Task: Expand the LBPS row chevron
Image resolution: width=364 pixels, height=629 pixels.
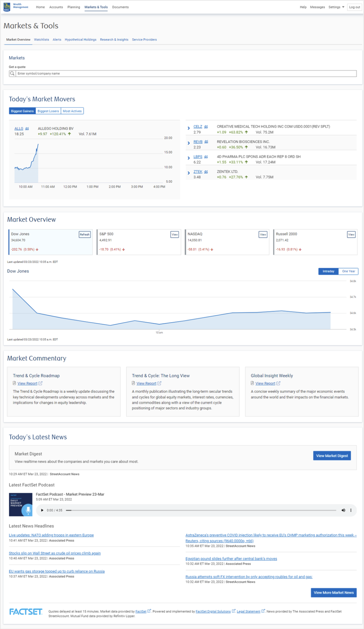Action: (189, 158)
